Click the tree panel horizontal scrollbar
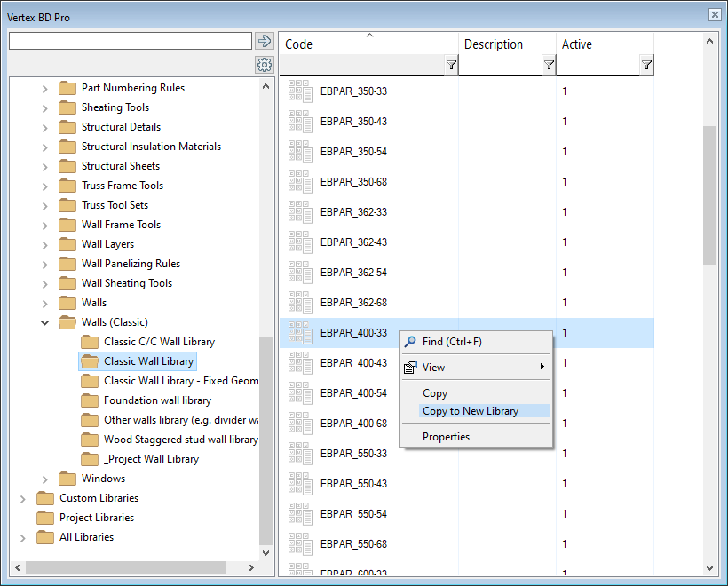This screenshot has width=728, height=586. point(124,567)
